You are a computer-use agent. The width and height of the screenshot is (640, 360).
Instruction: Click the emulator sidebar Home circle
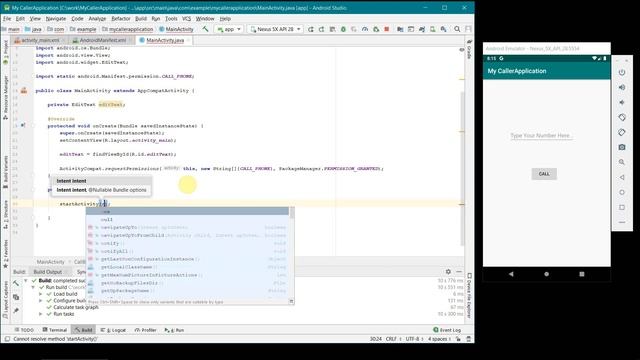(622, 192)
